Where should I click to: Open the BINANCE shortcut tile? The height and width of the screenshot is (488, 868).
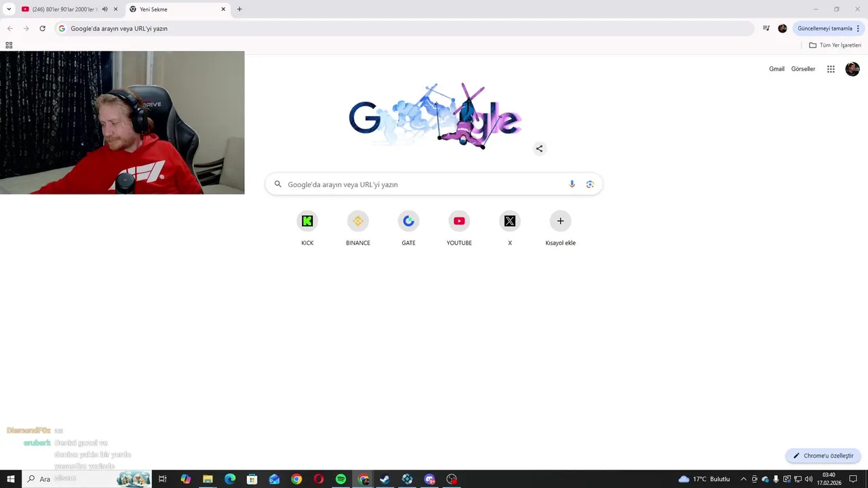point(358,229)
